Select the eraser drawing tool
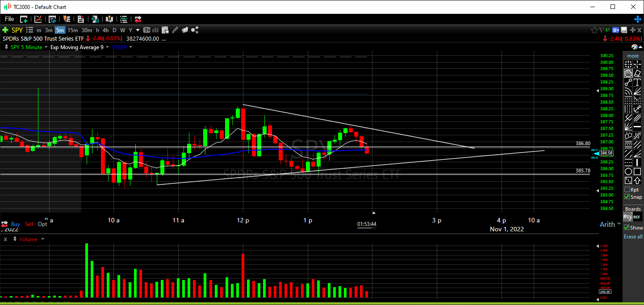 pos(637,73)
